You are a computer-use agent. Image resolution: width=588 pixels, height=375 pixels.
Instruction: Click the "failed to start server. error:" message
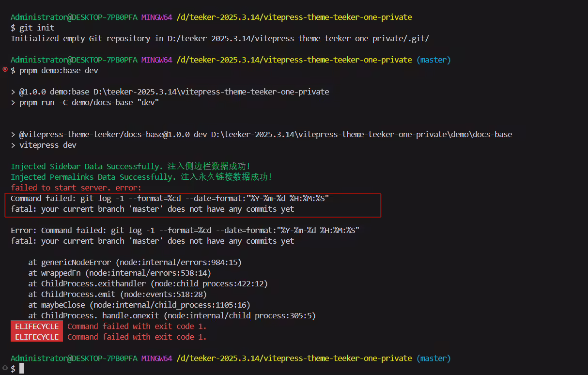[x=76, y=187]
